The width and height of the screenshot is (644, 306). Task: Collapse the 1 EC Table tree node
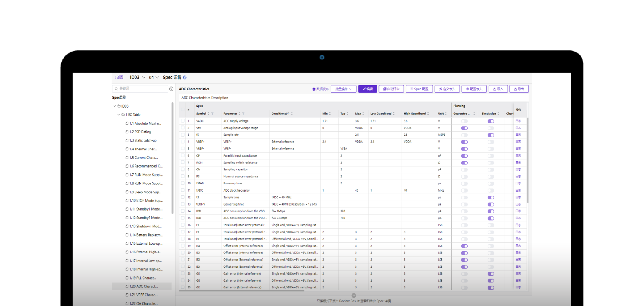(x=118, y=115)
